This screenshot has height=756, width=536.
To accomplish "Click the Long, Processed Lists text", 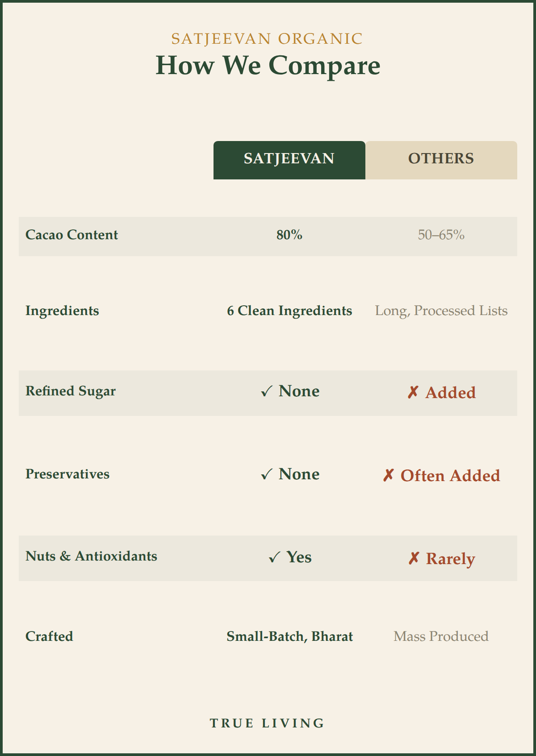I will pos(441,311).
